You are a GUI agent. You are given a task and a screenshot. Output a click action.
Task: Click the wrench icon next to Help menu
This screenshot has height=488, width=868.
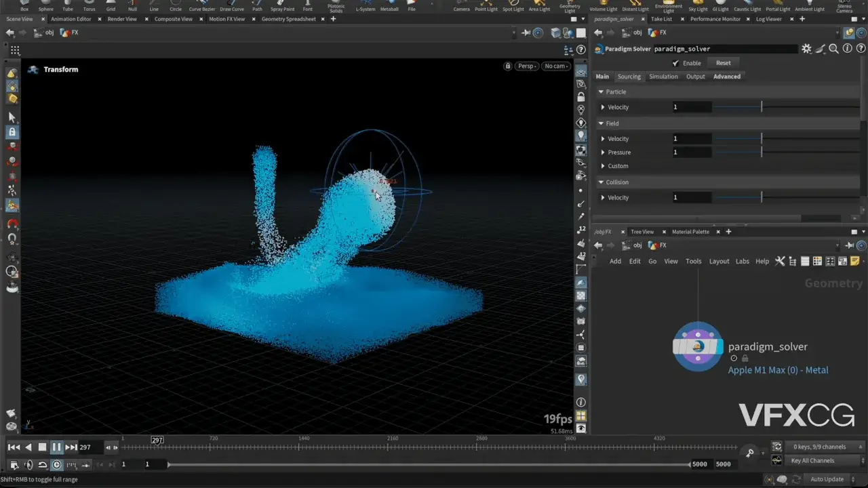780,261
